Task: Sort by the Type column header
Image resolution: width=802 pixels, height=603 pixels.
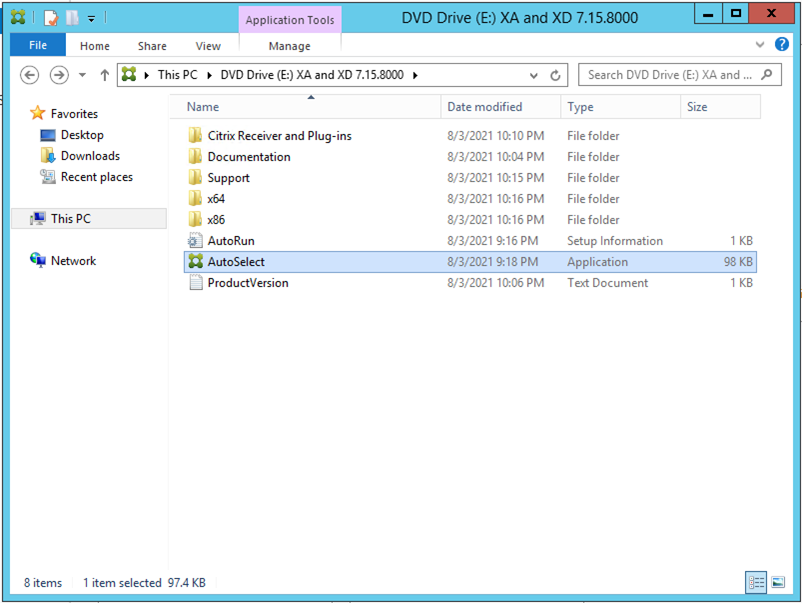Action: click(620, 107)
